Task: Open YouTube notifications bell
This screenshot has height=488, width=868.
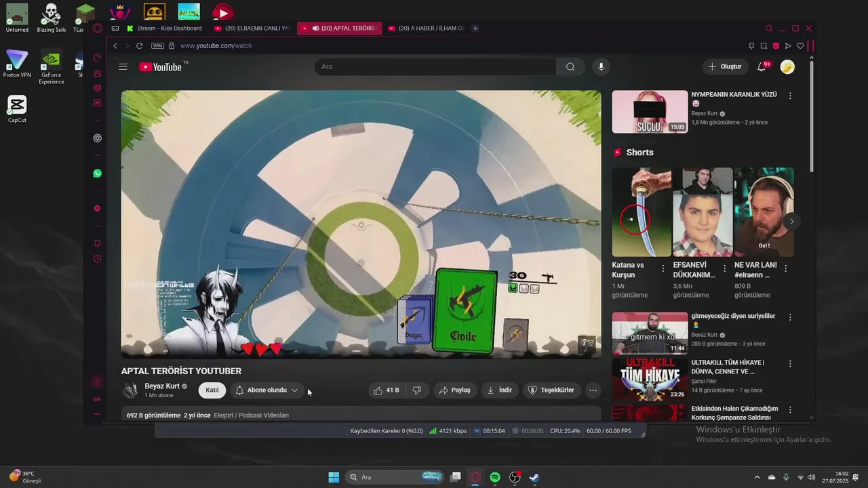Action: click(762, 66)
